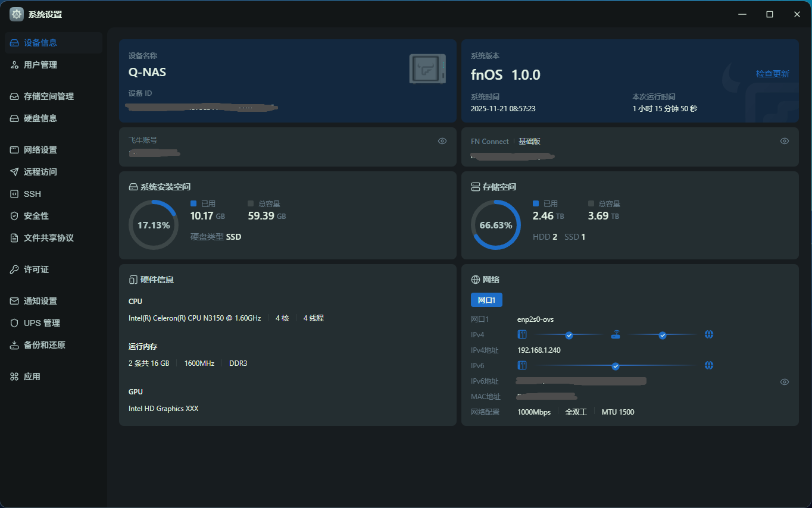
Task: Toggle IPv6 address visibility eye icon
Action: [784, 382]
